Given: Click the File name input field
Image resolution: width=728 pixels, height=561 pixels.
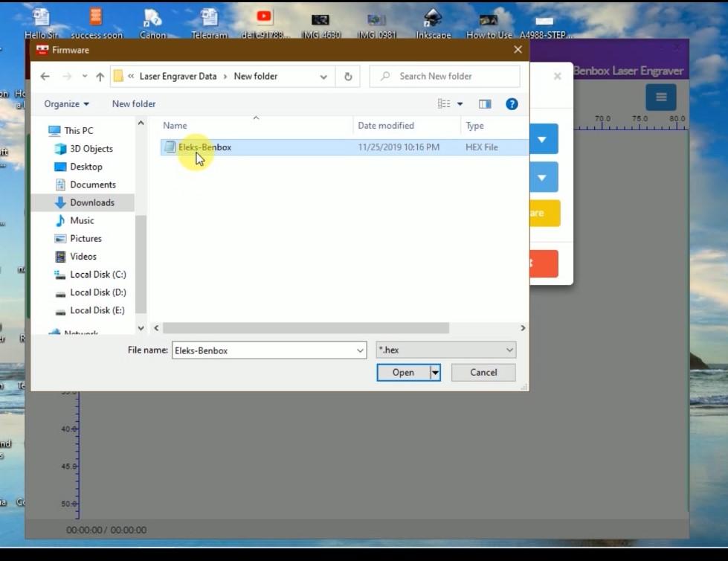Looking at the screenshot, I should pos(264,350).
